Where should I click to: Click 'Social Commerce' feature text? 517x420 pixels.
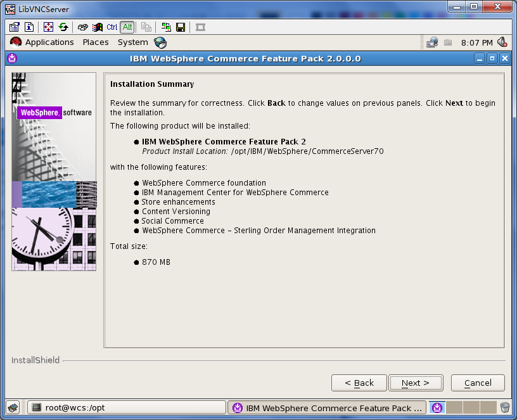click(173, 221)
